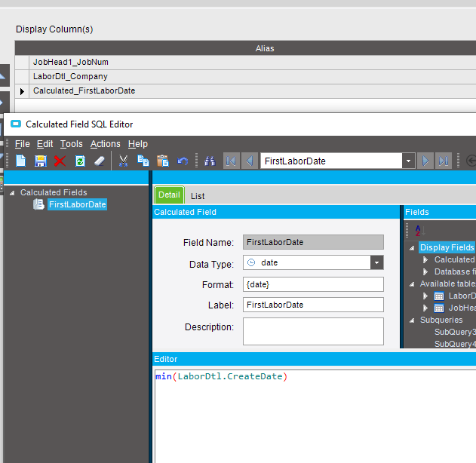Click the Copy icon in toolbar
Screen dimensions: 476x463
point(143,161)
